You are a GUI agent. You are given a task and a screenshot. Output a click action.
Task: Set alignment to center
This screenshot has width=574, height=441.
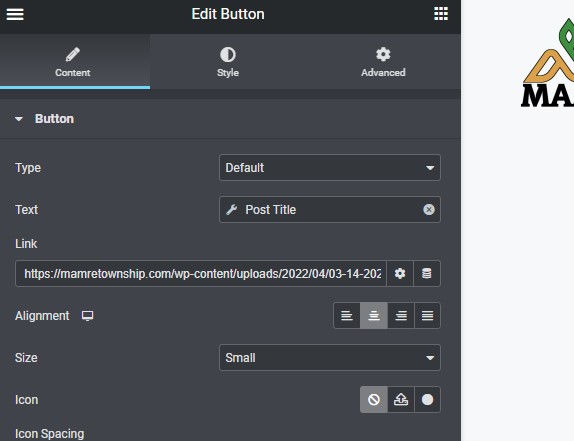click(x=374, y=315)
